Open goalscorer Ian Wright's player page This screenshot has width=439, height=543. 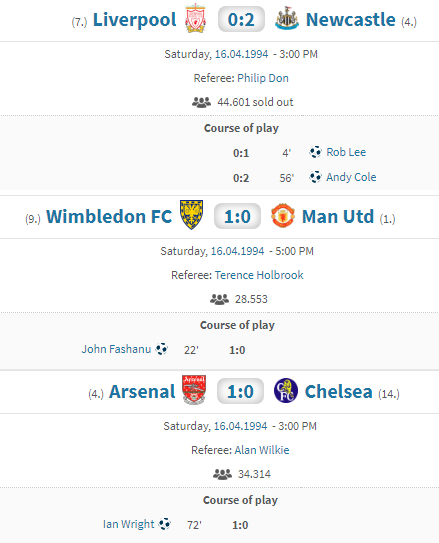[128, 524]
